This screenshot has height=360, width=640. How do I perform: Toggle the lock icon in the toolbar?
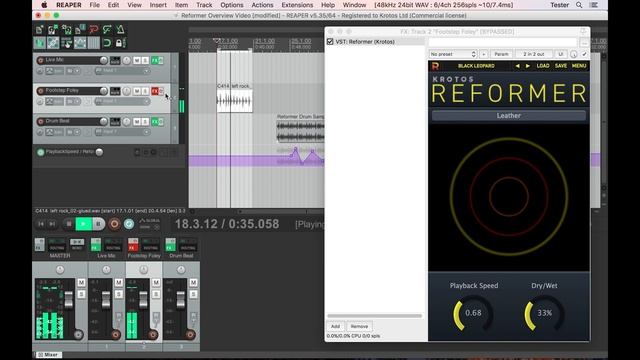(x=120, y=42)
